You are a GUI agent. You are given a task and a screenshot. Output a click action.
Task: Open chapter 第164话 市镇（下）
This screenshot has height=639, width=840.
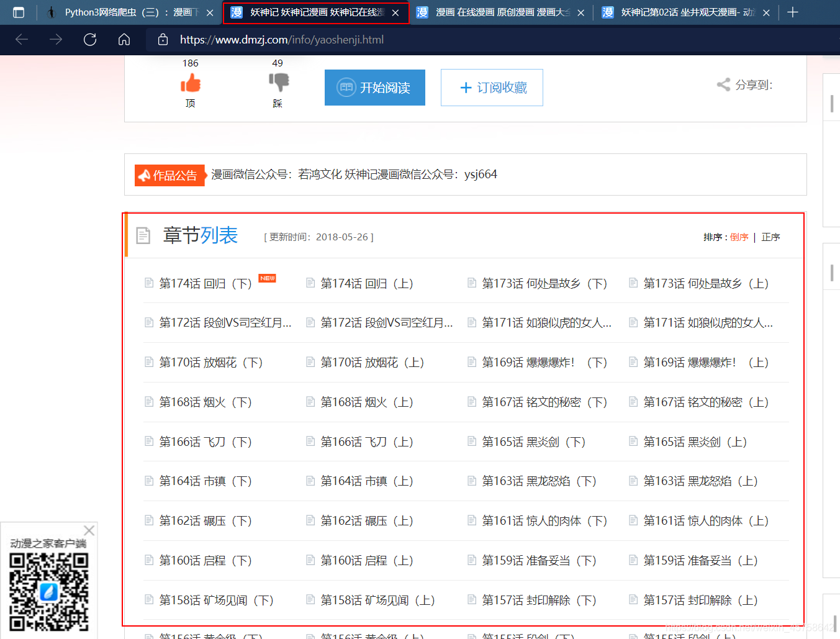(205, 481)
